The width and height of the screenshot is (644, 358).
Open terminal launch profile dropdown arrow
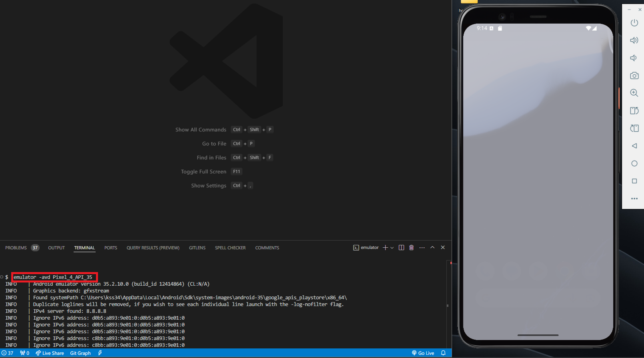coord(392,248)
